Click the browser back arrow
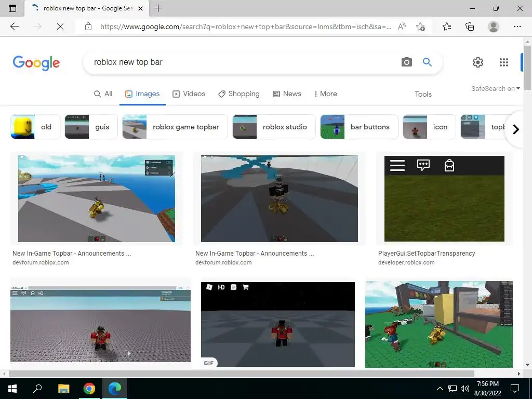The height and width of the screenshot is (399, 532). [14, 26]
